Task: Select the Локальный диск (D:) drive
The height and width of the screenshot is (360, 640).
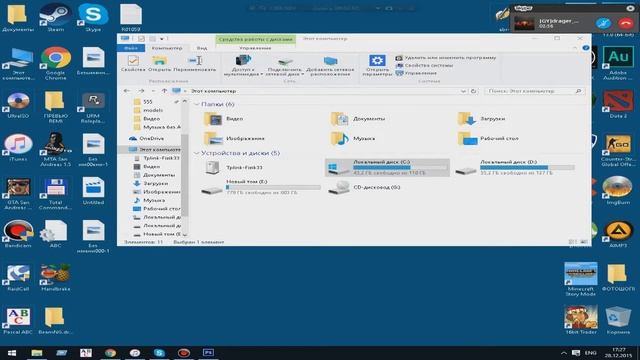Action: 515,167
